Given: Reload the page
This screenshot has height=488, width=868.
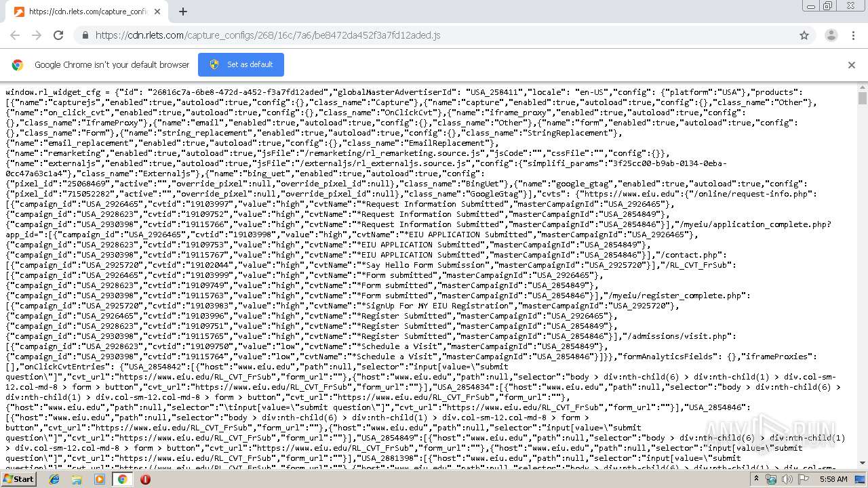Looking at the screenshot, I should click(x=58, y=35).
